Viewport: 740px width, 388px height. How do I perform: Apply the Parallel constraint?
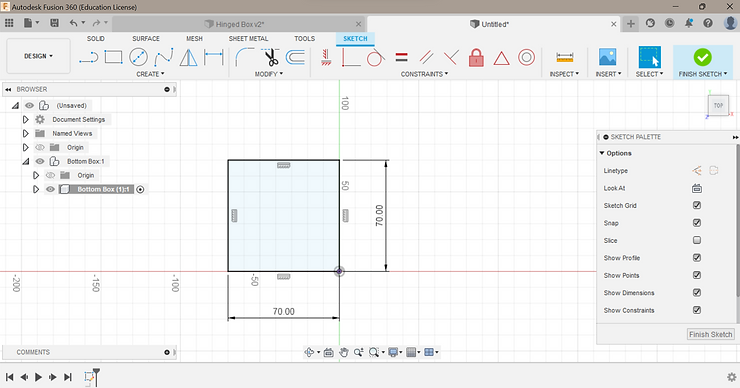pyautogui.click(x=426, y=58)
